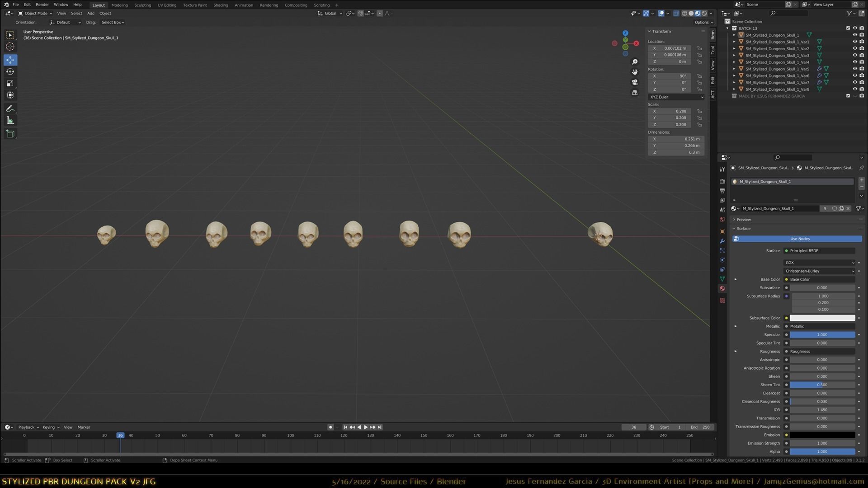Select the Measure ruler tool
Image resolution: width=868 pixels, height=488 pixels.
pos(10,121)
